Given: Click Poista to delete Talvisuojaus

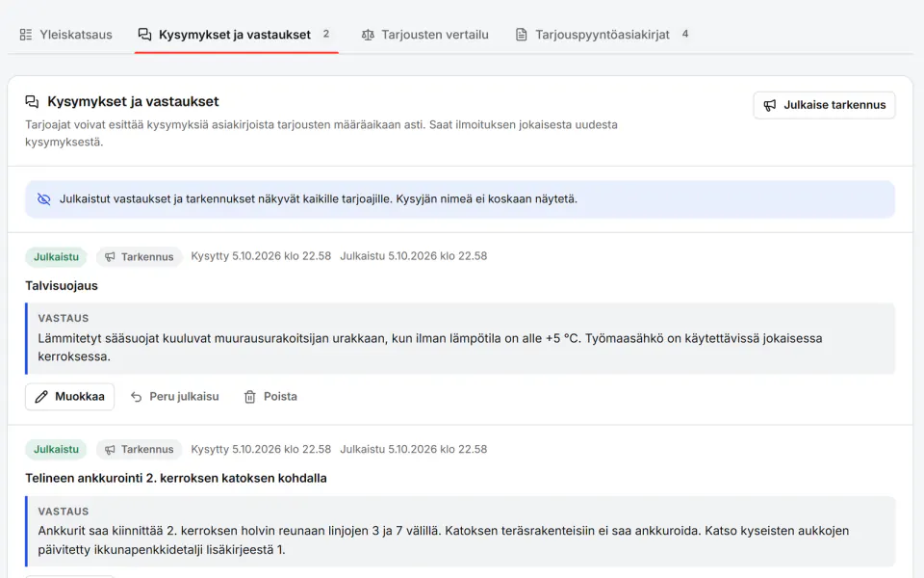Looking at the screenshot, I should click(270, 396).
